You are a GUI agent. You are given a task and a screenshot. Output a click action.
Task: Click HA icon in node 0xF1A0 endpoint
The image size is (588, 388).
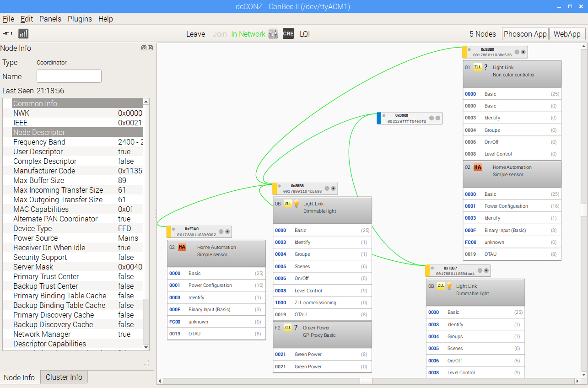(x=182, y=247)
